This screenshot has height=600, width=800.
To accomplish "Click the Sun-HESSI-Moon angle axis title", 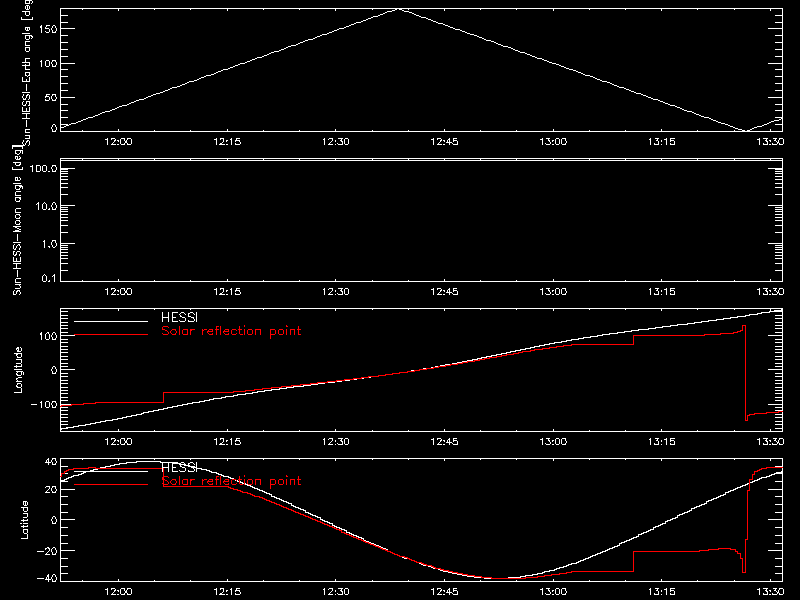I will 17,220.
